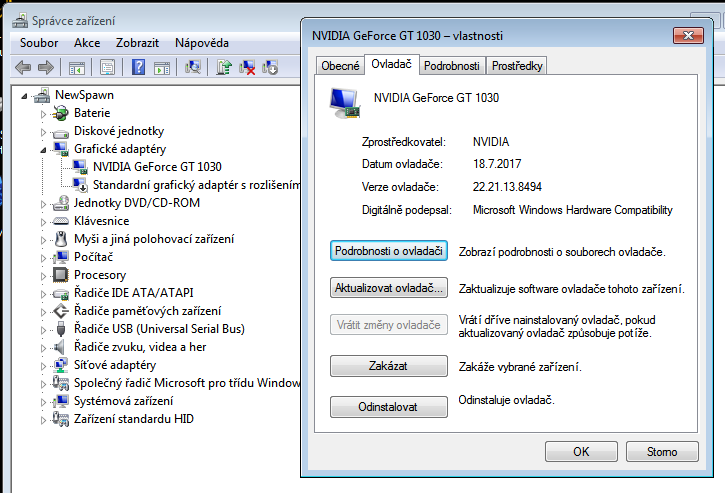Expand the Baterie category

43,114
